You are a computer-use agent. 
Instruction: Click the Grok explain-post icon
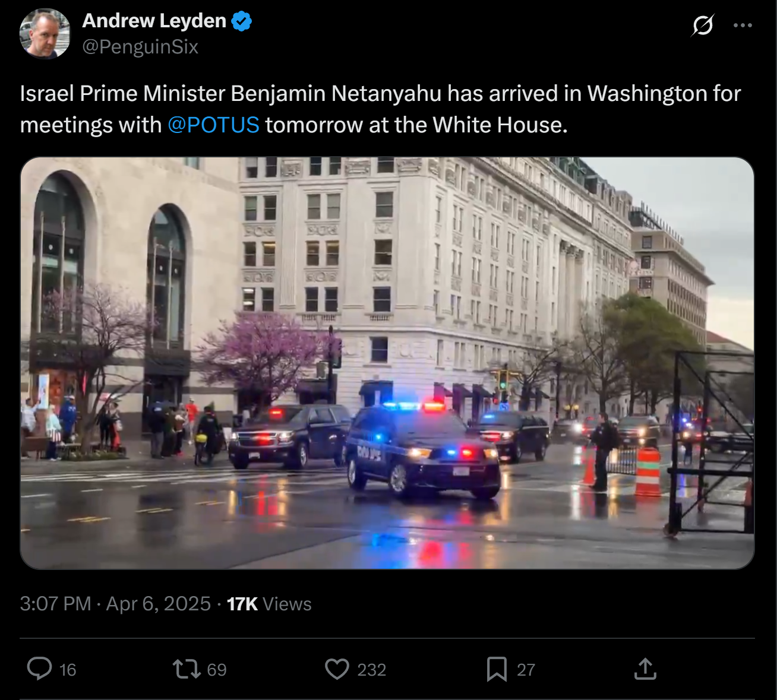click(703, 25)
